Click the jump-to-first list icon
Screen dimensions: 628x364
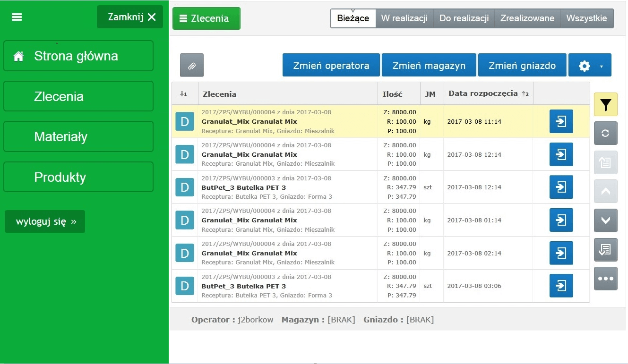606,163
